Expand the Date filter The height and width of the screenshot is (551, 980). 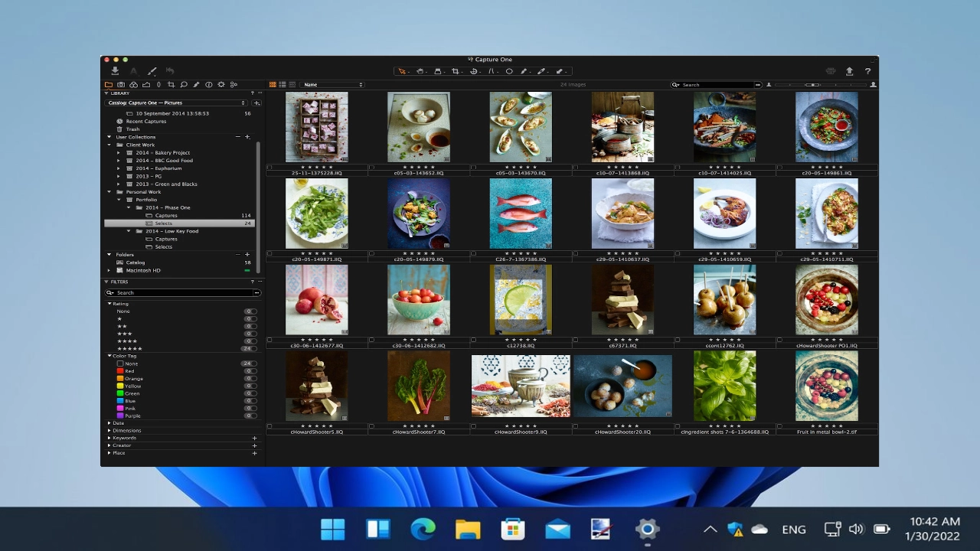coord(109,422)
